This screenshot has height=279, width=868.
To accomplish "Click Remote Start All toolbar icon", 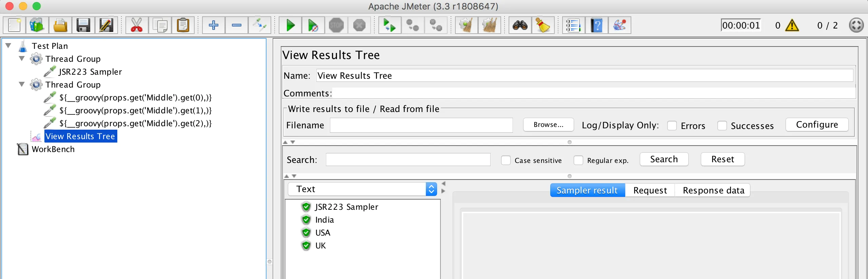I will point(390,25).
